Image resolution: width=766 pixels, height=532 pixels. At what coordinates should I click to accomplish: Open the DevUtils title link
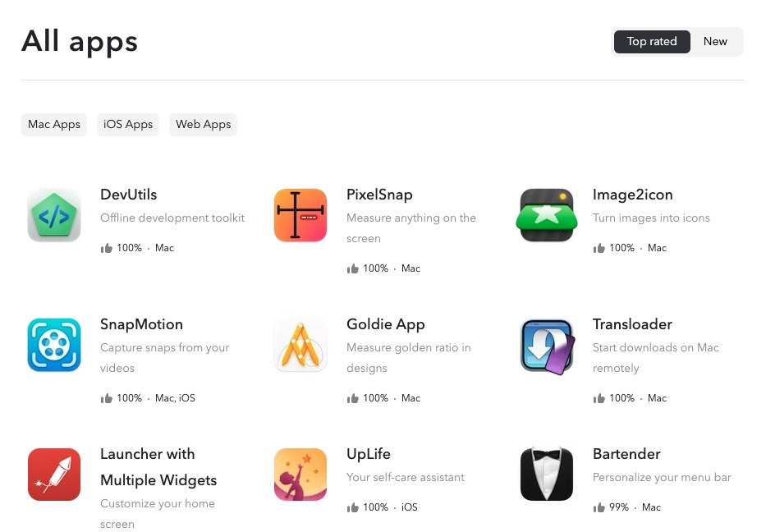coord(128,195)
